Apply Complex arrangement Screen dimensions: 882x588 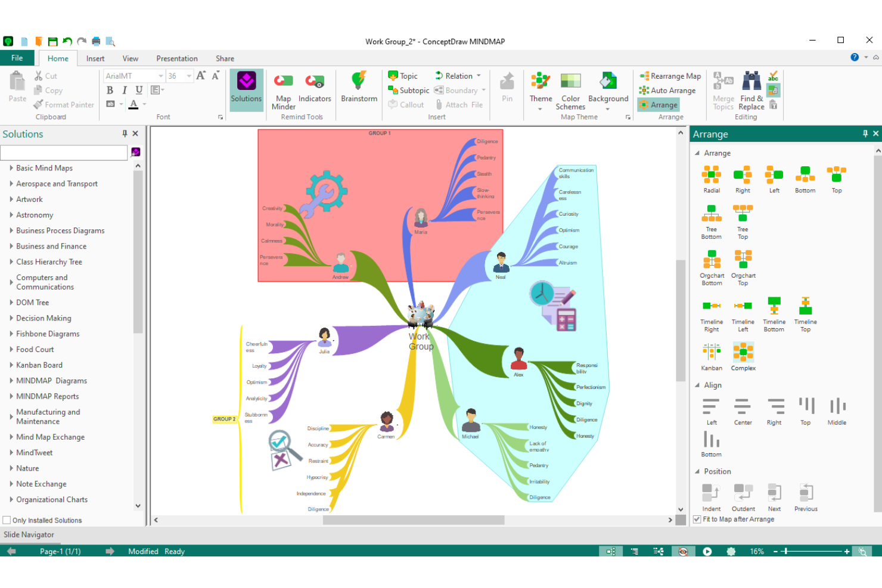743,357
